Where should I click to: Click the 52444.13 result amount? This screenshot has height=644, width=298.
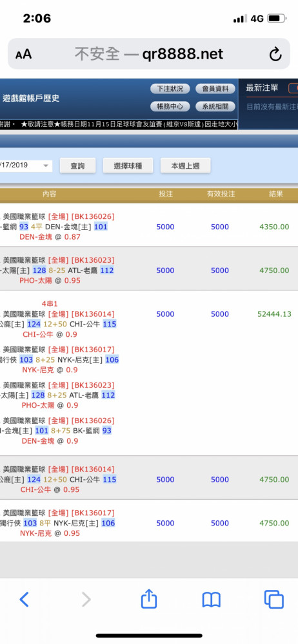pos(274,314)
